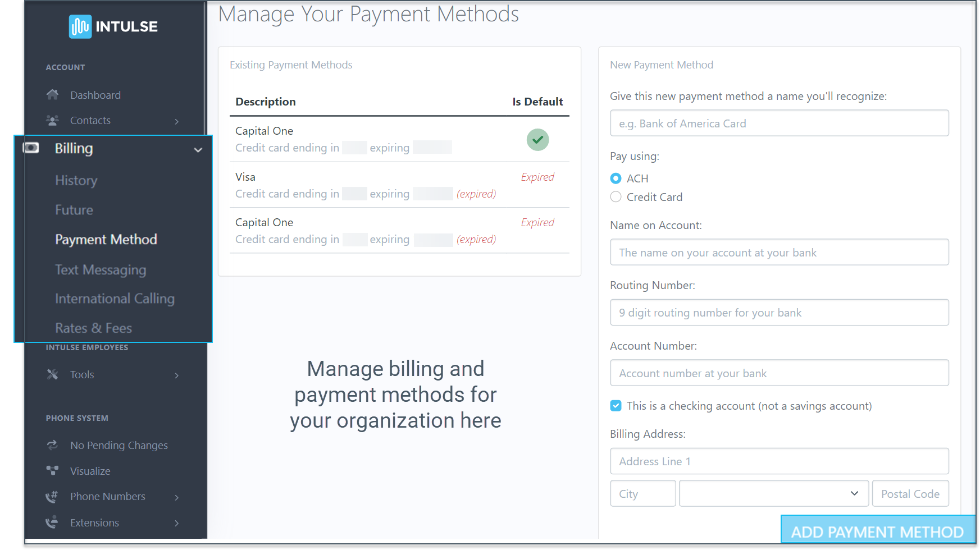The width and height of the screenshot is (980, 550).
Task: Click the Contacts people icon
Action: 52,120
